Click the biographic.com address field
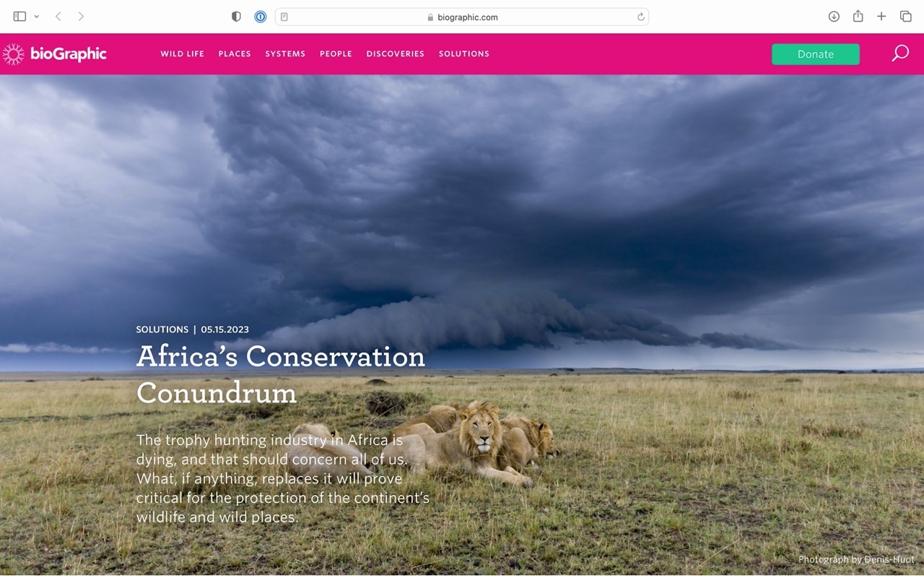 [462, 17]
